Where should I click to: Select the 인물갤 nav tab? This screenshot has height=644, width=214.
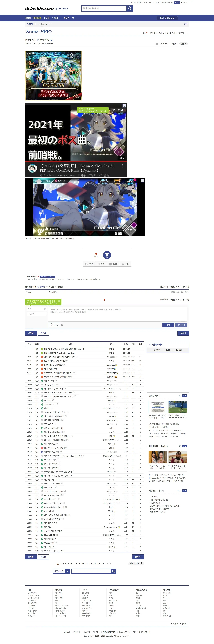tap(55, 18)
